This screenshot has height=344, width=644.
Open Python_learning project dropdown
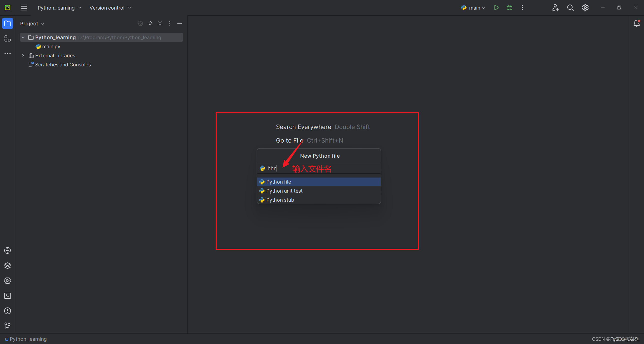[59, 8]
